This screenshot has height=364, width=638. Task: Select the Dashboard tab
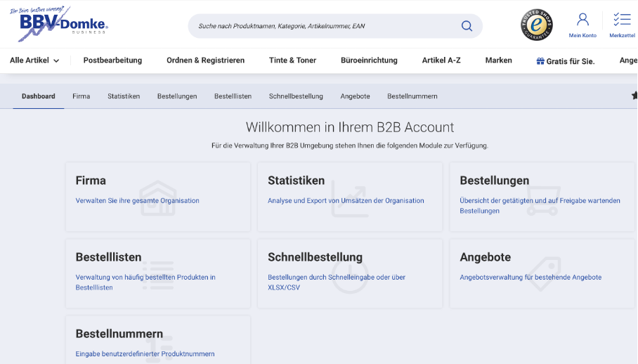click(38, 96)
